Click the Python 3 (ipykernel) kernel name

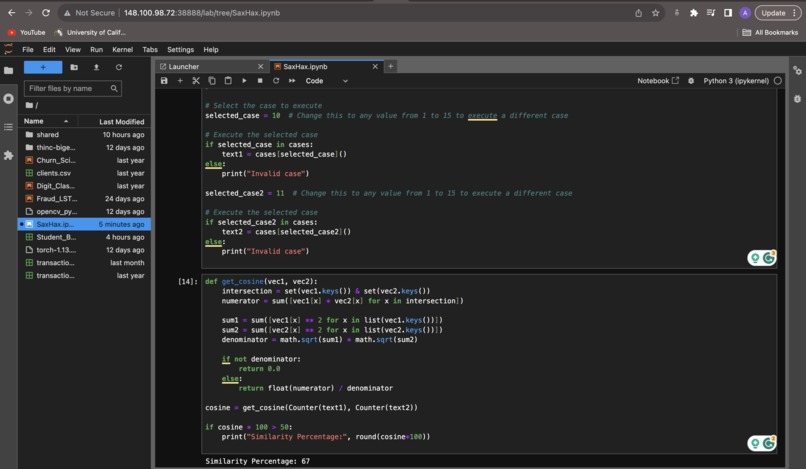pos(736,81)
